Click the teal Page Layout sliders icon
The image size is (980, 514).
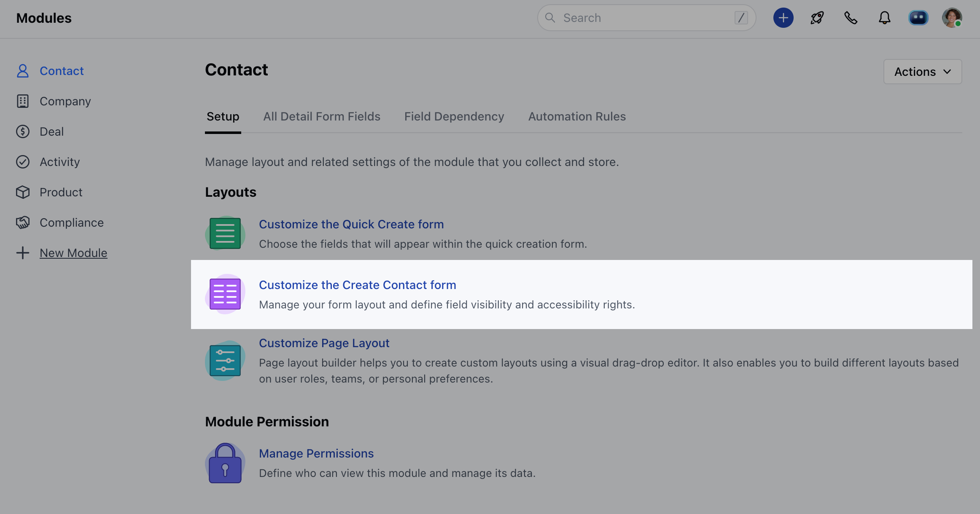[225, 361]
